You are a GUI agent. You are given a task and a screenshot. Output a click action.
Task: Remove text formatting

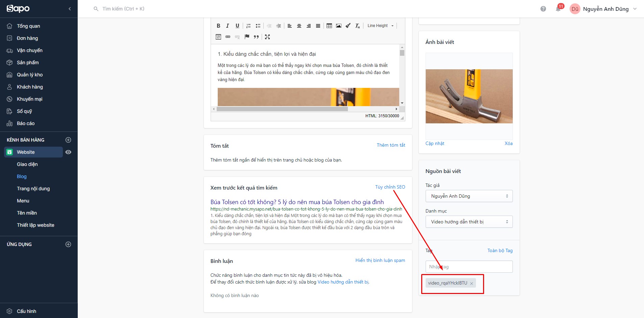coord(358,26)
